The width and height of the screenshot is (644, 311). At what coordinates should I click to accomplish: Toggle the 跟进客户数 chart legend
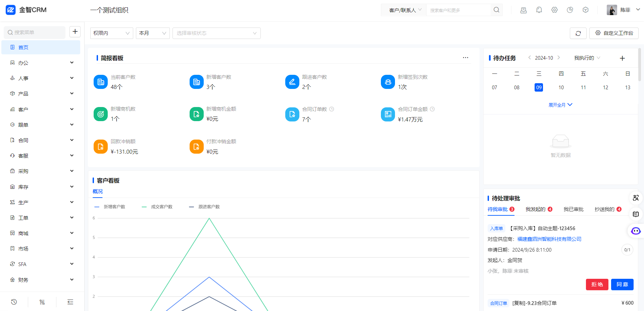[x=204, y=207]
